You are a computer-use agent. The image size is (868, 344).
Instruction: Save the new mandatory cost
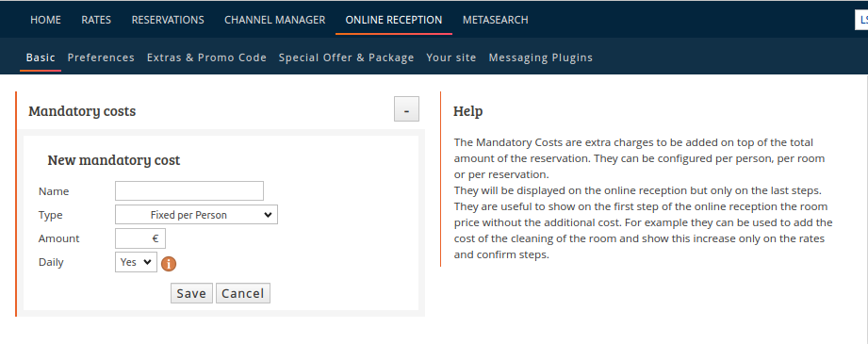tap(191, 294)
